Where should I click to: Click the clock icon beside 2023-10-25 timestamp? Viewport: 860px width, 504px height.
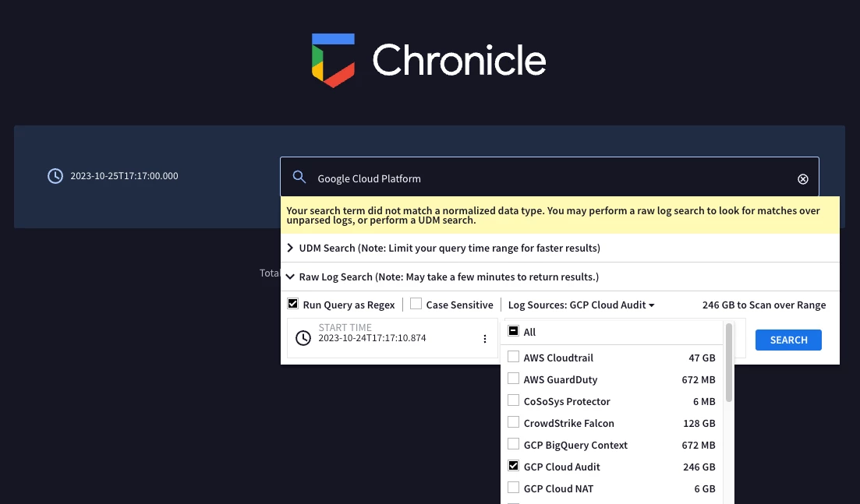[55, 176]
